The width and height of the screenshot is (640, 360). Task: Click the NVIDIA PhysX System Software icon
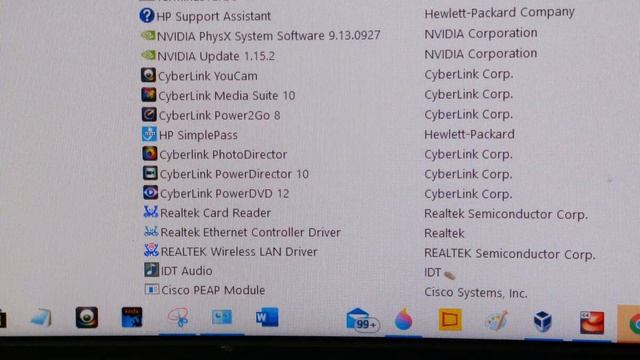click(x=148, y=35)
